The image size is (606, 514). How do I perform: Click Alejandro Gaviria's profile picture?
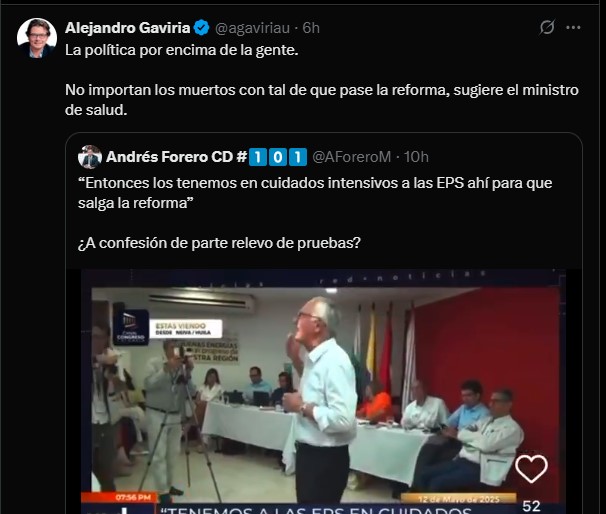[37, 38]
